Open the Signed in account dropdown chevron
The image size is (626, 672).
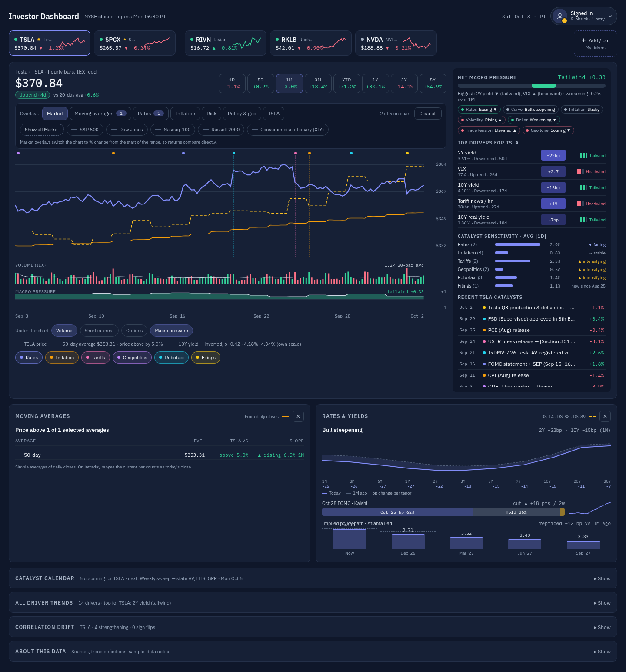[x=610, y=17]
